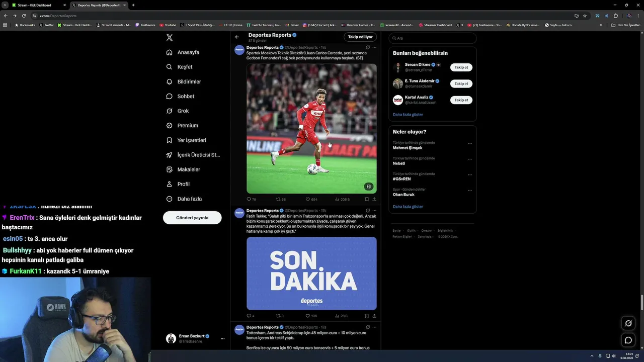Open Keşfet explore page
Image resolution: width=644 pixels, height=362 pixels.
pyautogui.click(x=180, y=67)
